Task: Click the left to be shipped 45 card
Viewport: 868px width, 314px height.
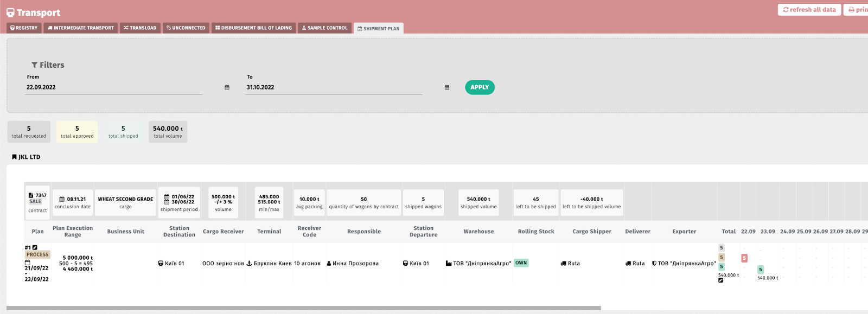Action: pyautogui.click(x=535, y=202)
